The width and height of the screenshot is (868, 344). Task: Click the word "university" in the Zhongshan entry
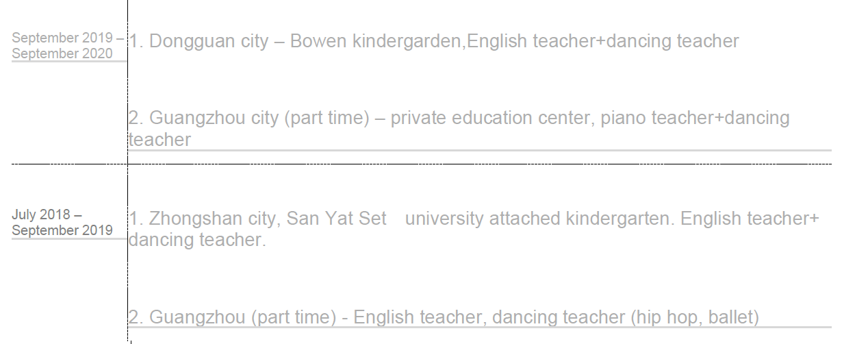click(x=444, y=219)
